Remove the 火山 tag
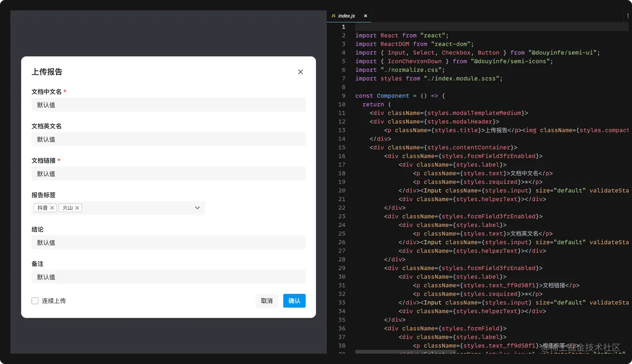 pyautogui.click(x=77, y=208)
